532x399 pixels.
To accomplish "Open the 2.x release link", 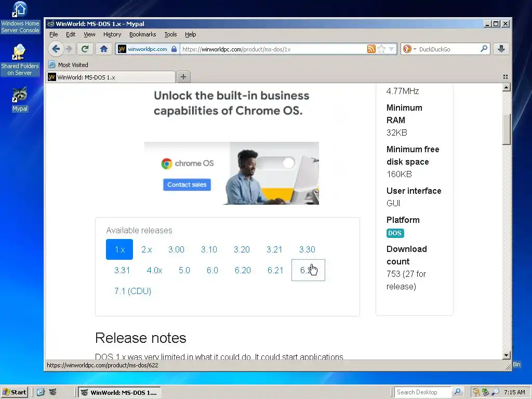I will click(x=147, y=249).
